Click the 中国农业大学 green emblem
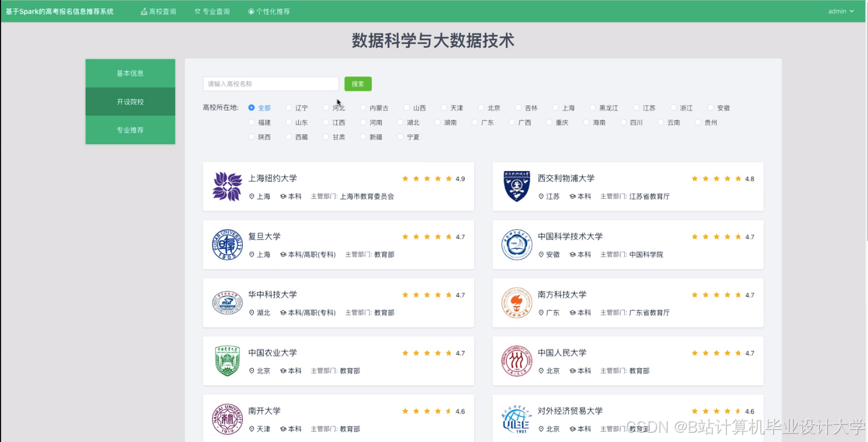Viewport: 868px width, 442px height. click(227, 361)
